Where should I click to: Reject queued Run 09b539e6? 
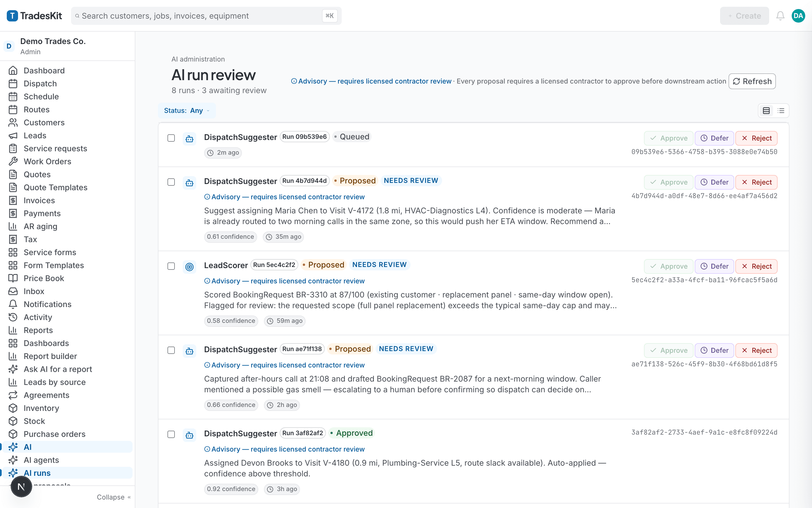point(756,138)
